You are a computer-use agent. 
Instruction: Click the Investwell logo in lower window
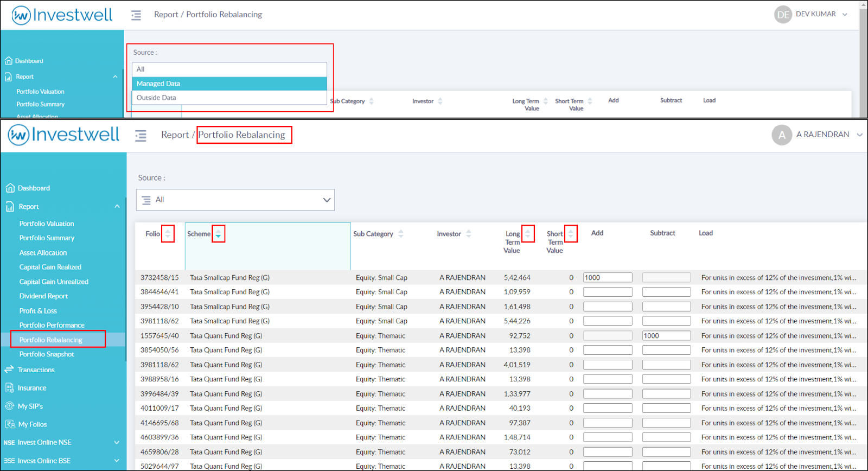(x=63, y=135)
